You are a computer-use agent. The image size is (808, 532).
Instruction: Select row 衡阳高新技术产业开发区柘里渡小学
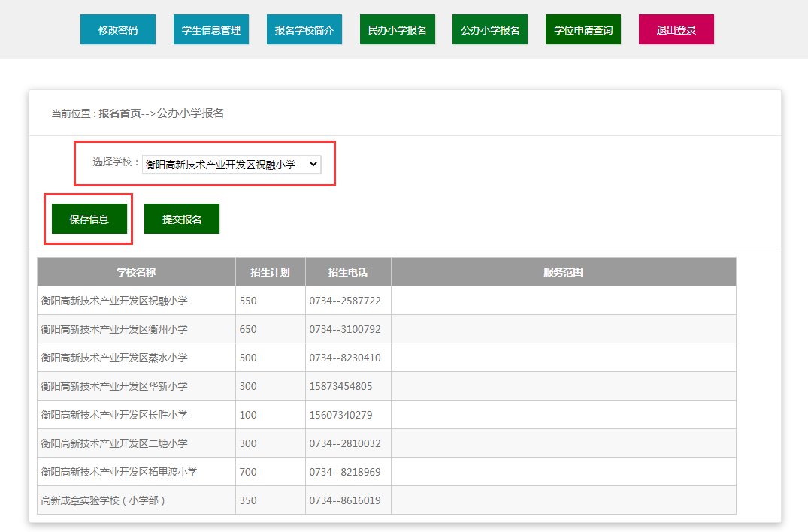(386, 472)
